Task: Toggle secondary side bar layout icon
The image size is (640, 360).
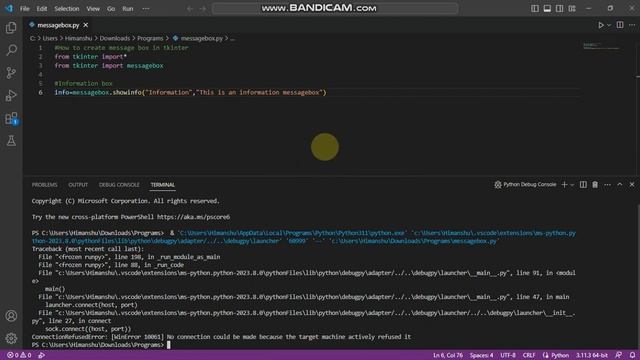Action: (560, 9)
